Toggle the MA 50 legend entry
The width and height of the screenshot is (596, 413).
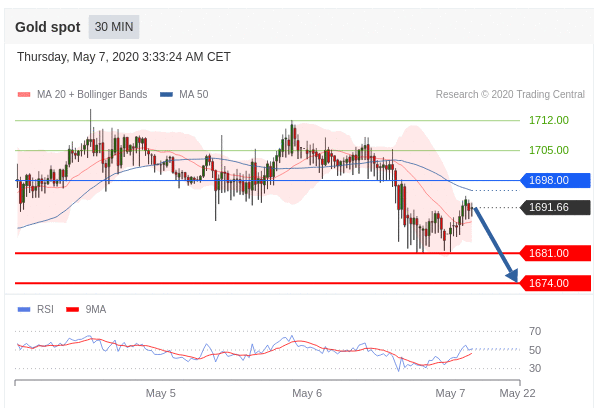184,94
